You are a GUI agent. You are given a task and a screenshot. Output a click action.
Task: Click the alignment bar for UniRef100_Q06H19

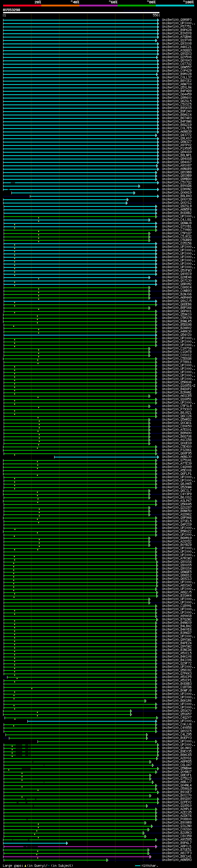point(73,193)
